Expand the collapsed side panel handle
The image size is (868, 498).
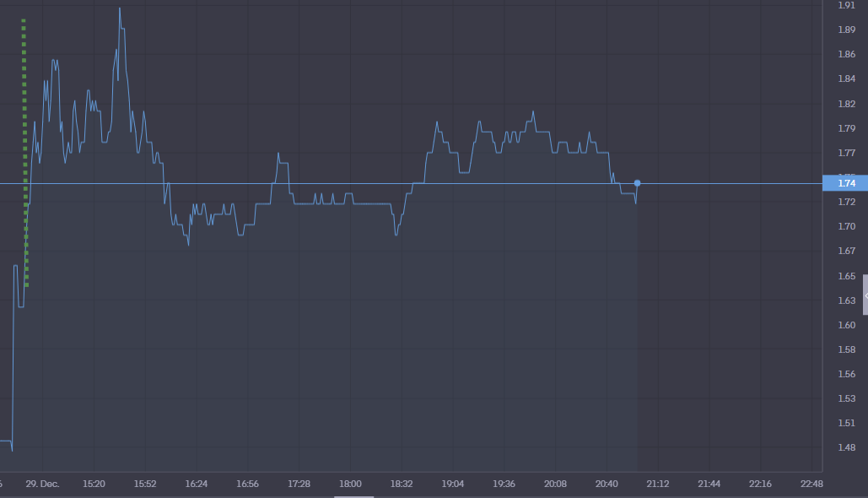click(865, 295)
